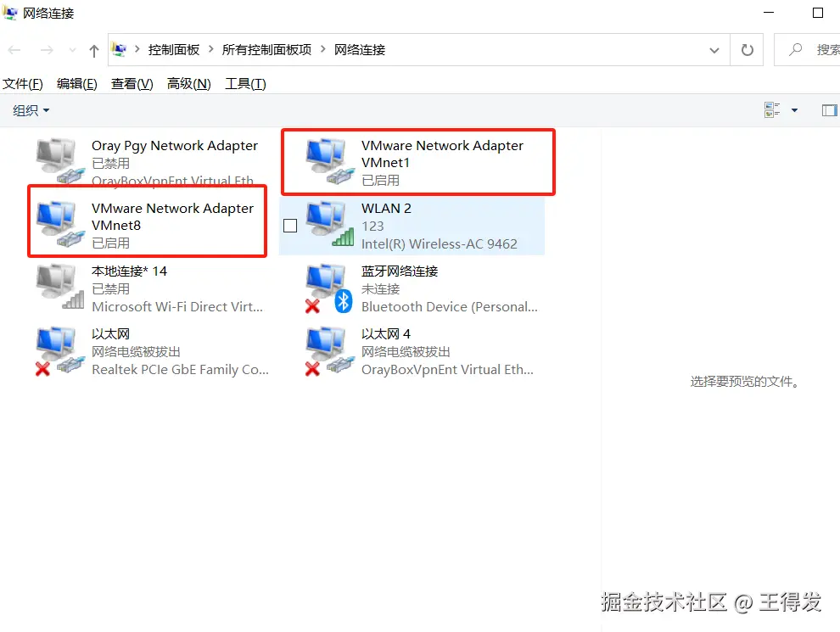Screen dimensions: 840x632
Task: Click the OrayBoxVpnEnt Virtual Eth... text under 以太网 4
Action: tap(447, 370)
